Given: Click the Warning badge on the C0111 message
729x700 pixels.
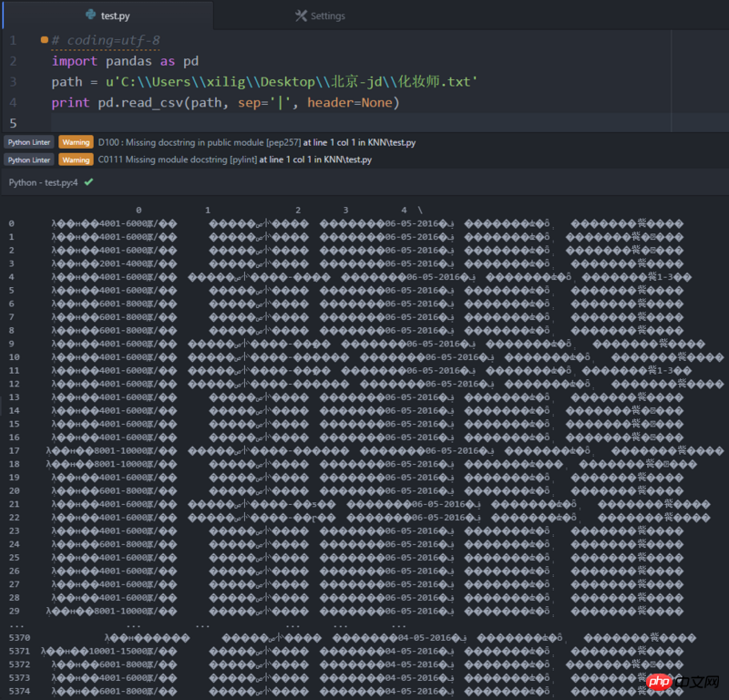Looking at the screenshot, I should tap(76, 160).
